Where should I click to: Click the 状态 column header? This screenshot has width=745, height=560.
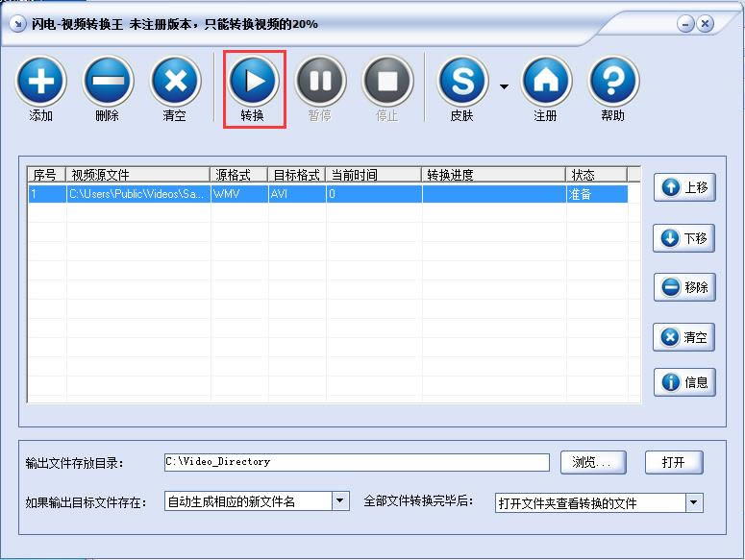596,175
